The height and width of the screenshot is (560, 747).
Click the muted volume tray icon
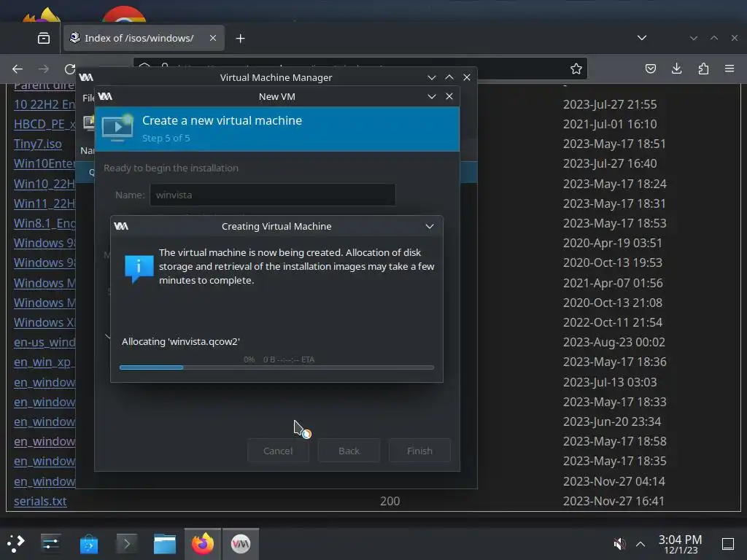point(619,544)
